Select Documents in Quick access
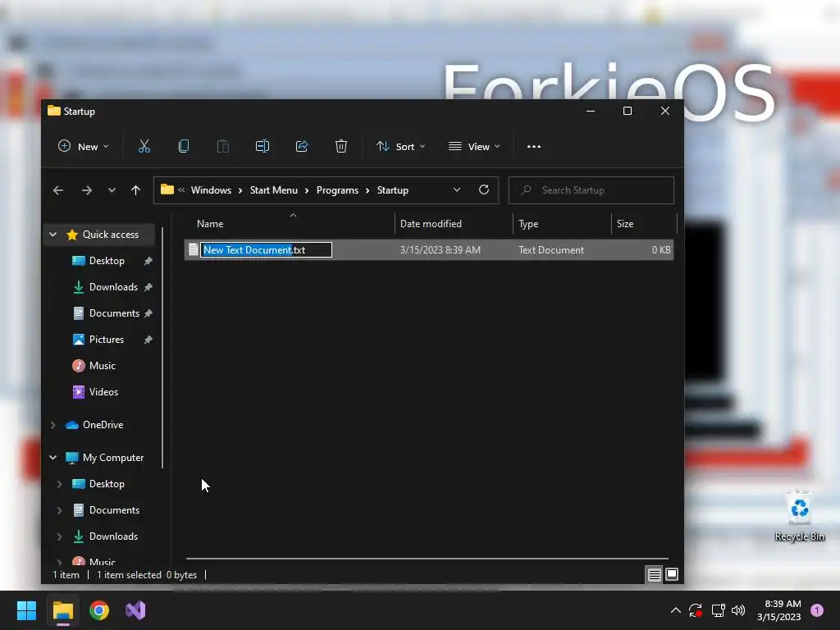Screen dimensions: 840x630 click(114, 313)
